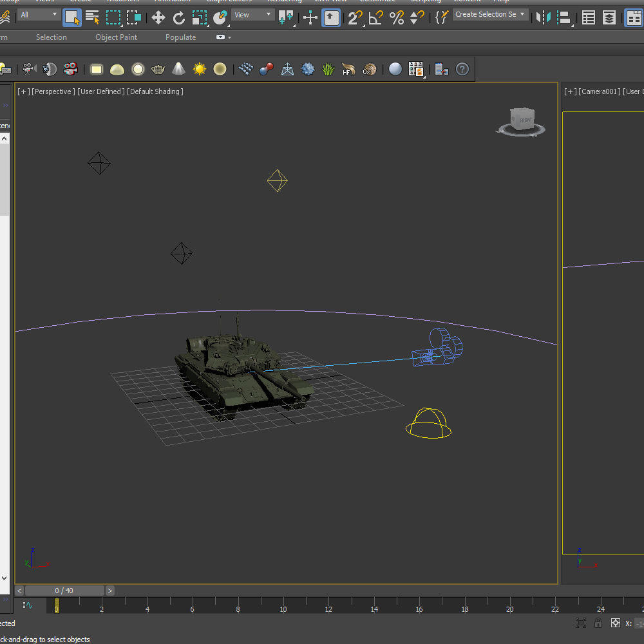Toggle Absolute/Offset transform mode
Screen dimensions: 644x644
615,623
